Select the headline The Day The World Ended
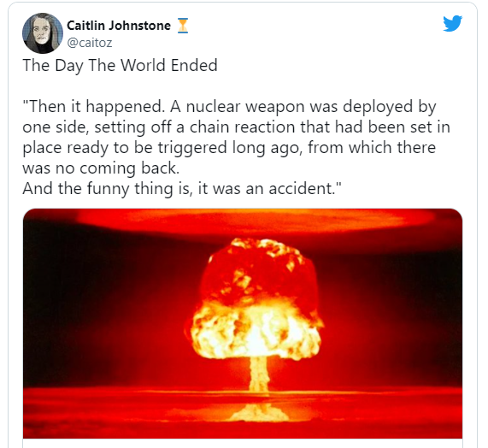The height and width of the screenshot is (448, 488). 121,66
